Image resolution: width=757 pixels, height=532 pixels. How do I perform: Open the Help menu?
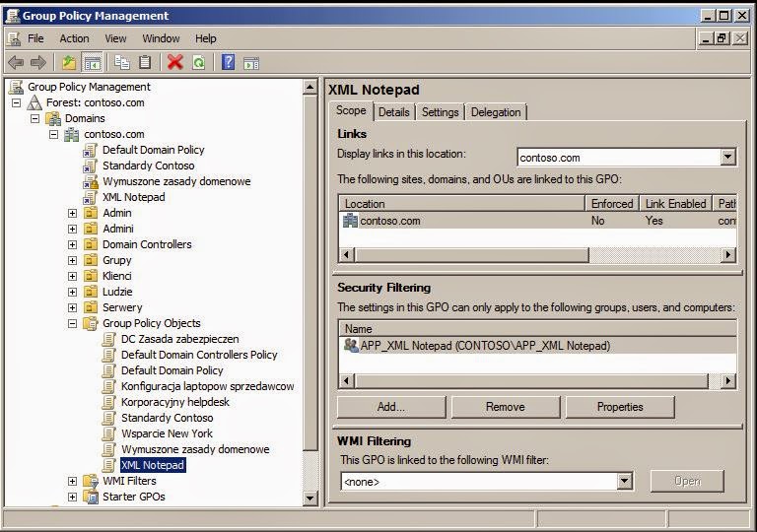pos(206,38)
